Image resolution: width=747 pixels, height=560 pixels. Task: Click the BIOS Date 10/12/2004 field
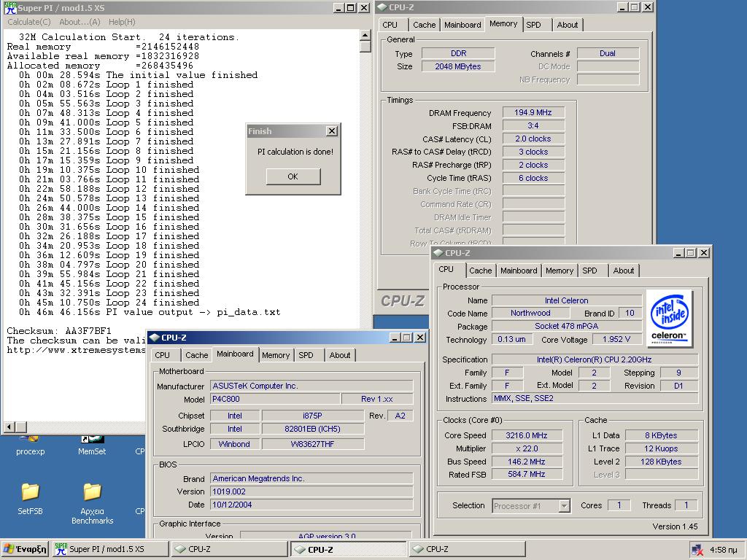click(x=311, y=505)
